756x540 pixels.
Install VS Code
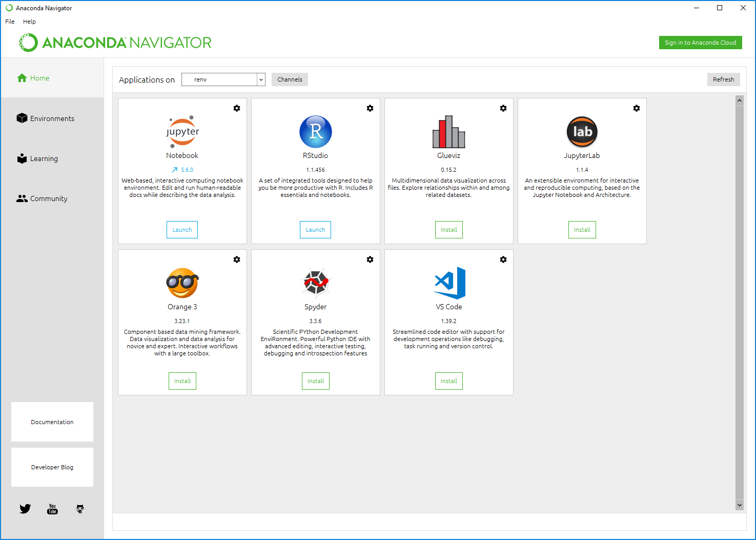tap(449, 381)
